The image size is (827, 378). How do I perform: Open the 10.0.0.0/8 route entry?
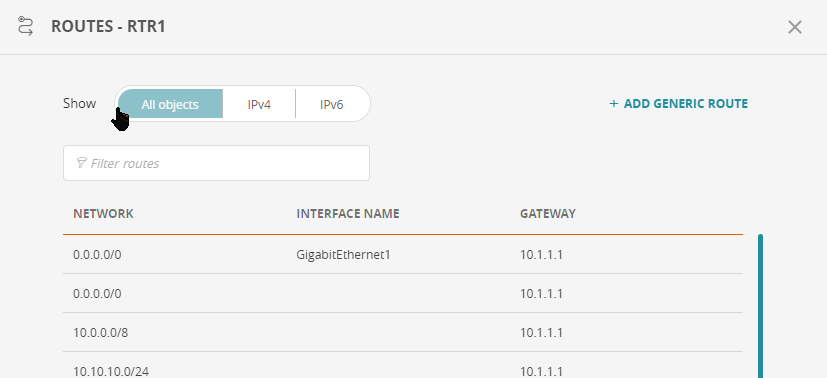[403, 332]
